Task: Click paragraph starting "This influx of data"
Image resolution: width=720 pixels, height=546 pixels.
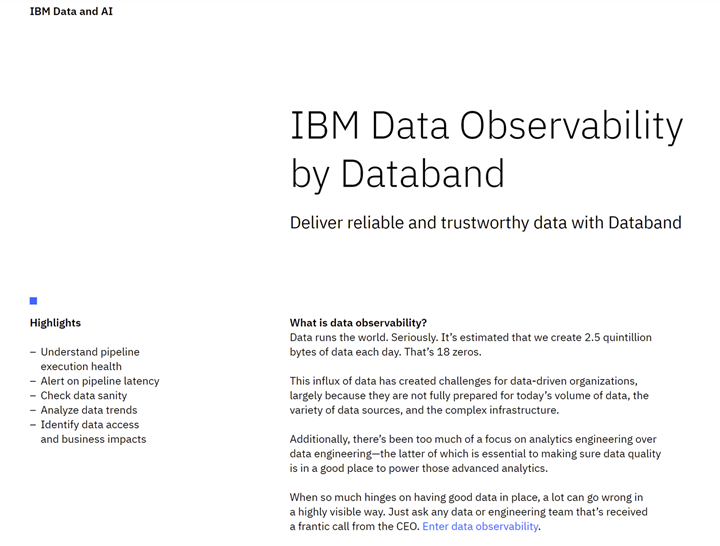Action: point(469,395)
